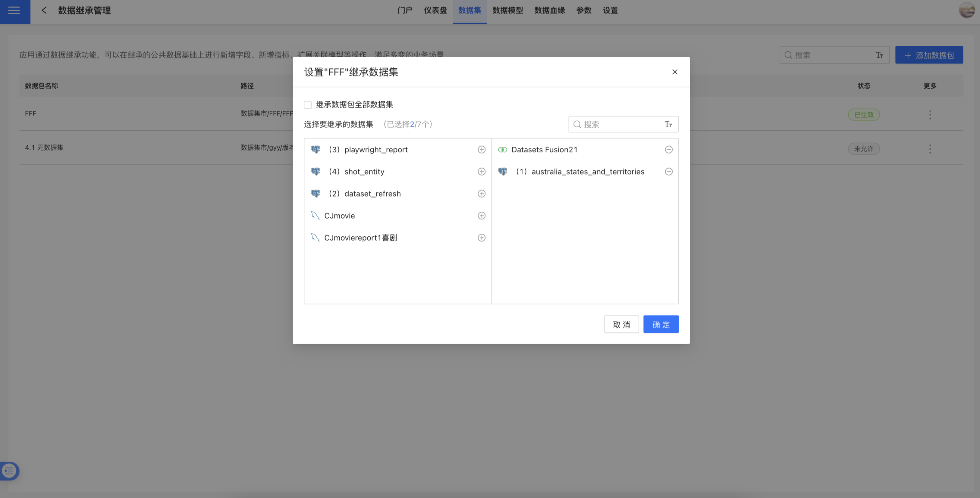This screenshot has width=980, height=498.
Task: Add CJmoviereport1喜剧 with plus icon
Action: pos(481,238)
